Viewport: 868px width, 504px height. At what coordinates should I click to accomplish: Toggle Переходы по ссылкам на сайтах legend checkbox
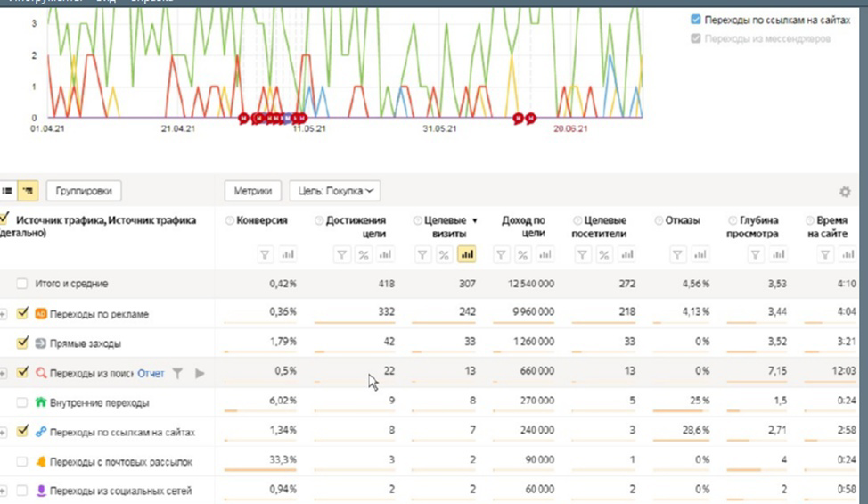696,20
